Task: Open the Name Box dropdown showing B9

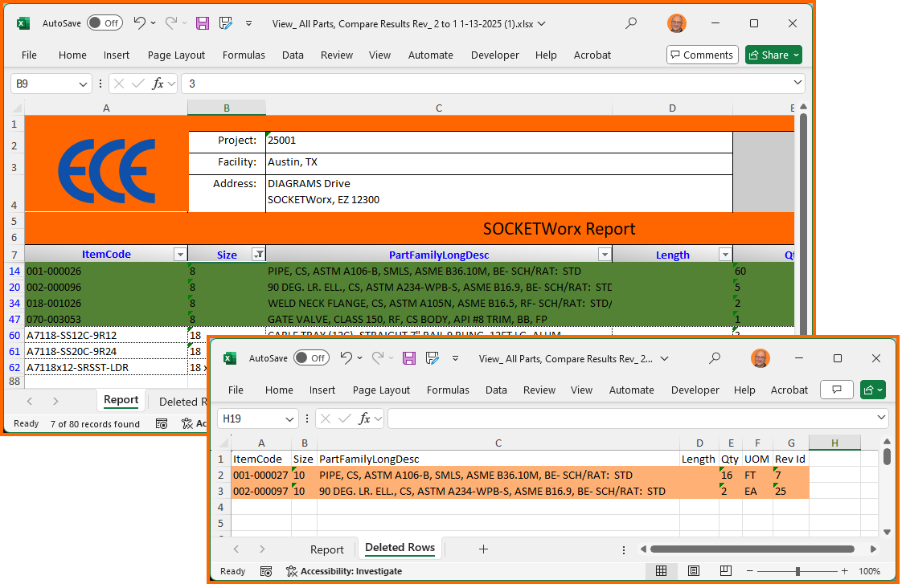Action: (x=83, y=84)
